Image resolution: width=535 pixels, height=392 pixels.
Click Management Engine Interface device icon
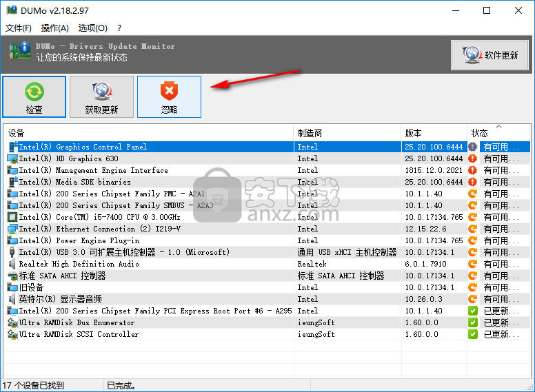click(x=12, y=170)
